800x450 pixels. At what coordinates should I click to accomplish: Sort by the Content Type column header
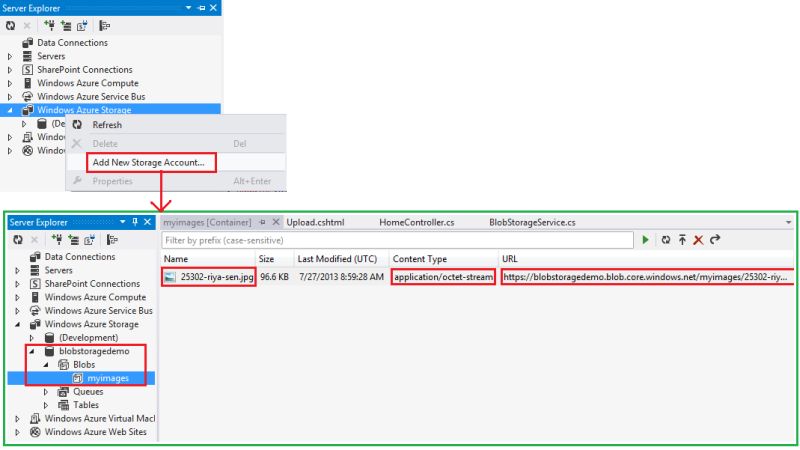[x=444, y=259]
